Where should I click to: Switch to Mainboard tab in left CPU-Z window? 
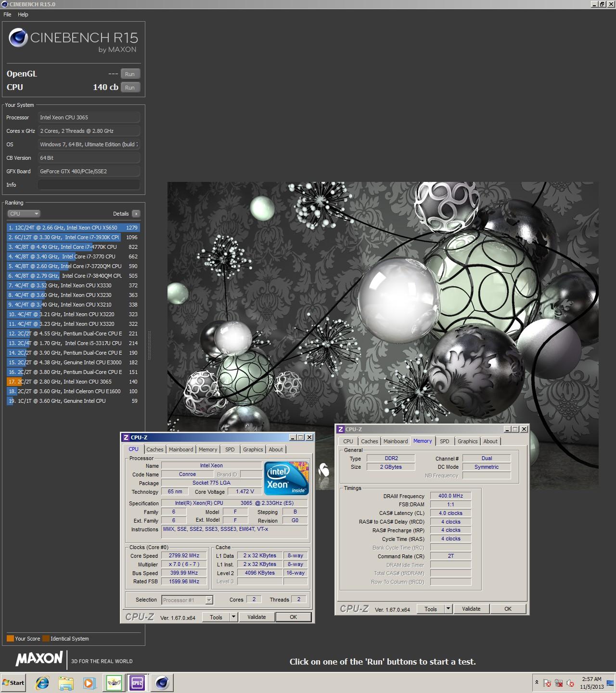(x=181, y=449)
